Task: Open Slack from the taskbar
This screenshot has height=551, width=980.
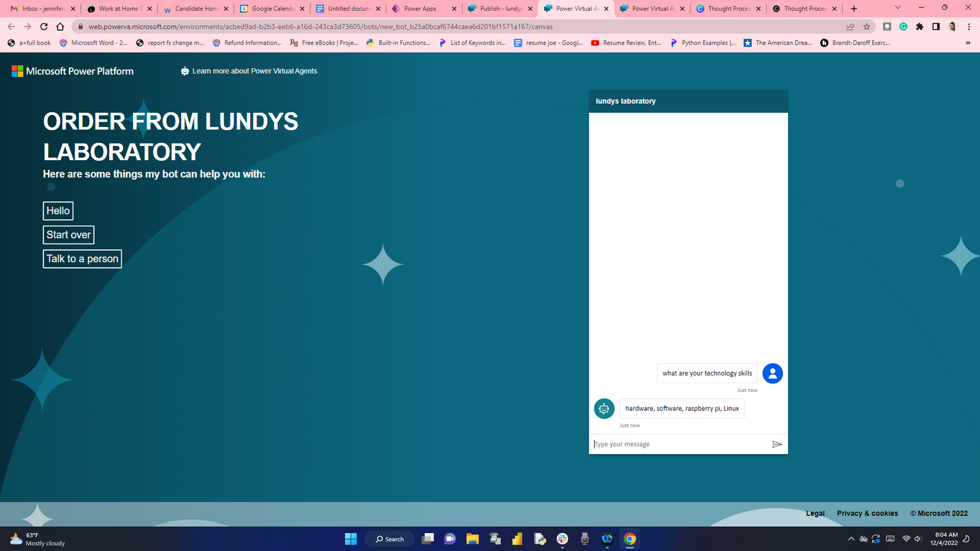Action: 562,539
